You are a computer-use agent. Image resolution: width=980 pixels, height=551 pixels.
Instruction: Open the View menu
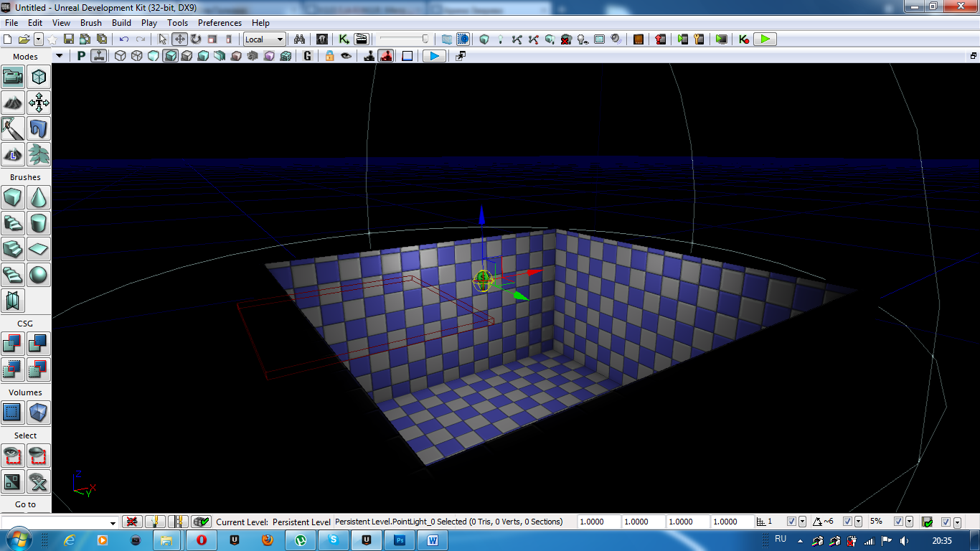click(x=61, y=23)
